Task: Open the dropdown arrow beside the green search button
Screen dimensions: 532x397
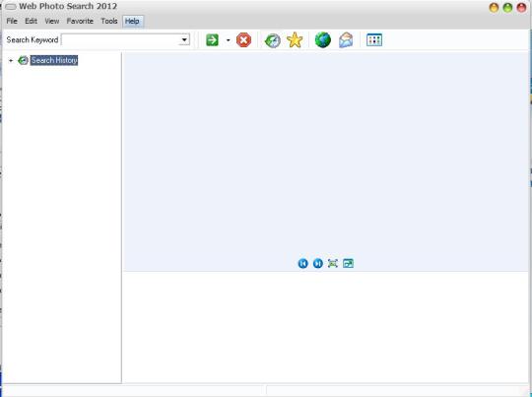Action: click(x=228, y=40)
